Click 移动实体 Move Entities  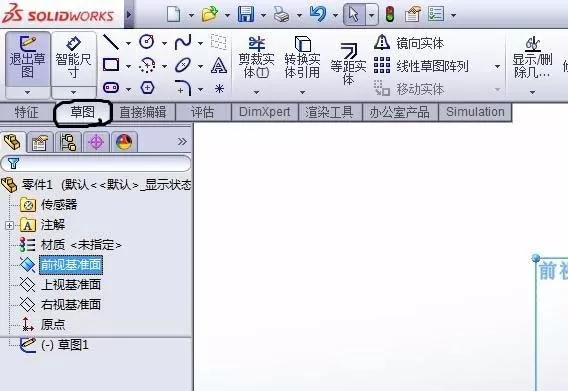click(x=409, y=89)
